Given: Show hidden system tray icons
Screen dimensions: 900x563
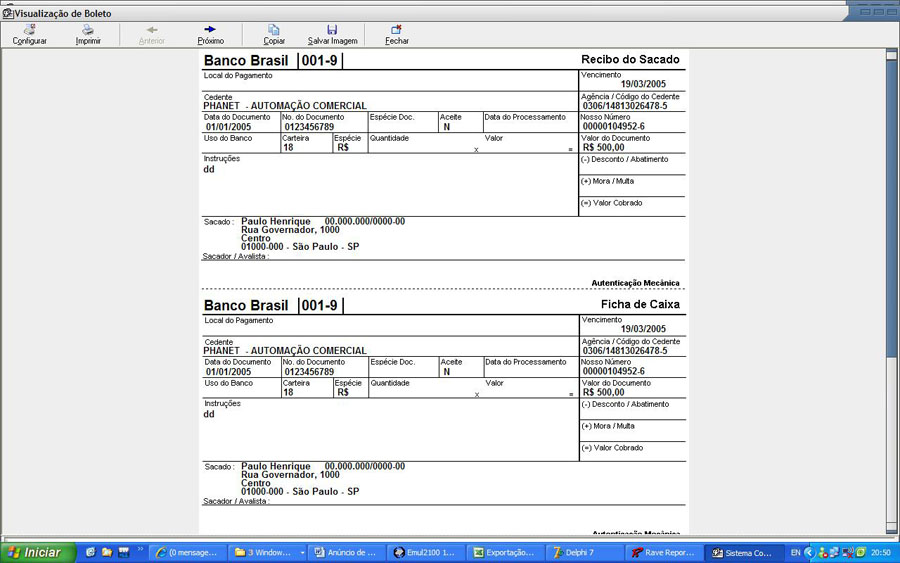Looking at the screenshot, I should tap(808, 552).
